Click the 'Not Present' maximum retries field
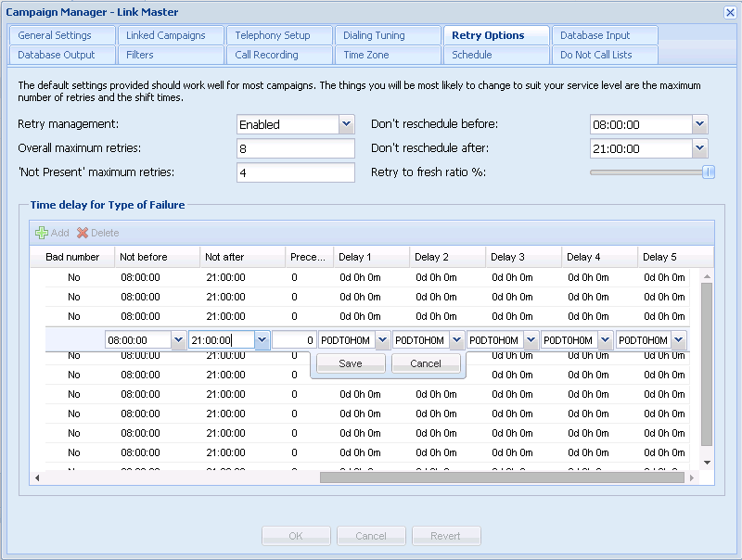Image resolution: width=742 pixels, height=560 pixels. coord(296,172)
